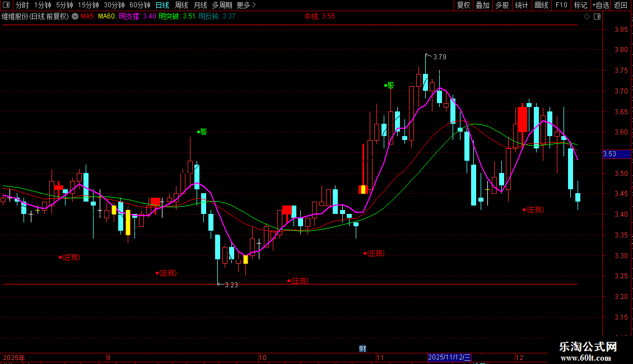The height and width of the screenshot is (364, 633).
Task: Click the 统计 statistics button
Action: coord(522,5)
